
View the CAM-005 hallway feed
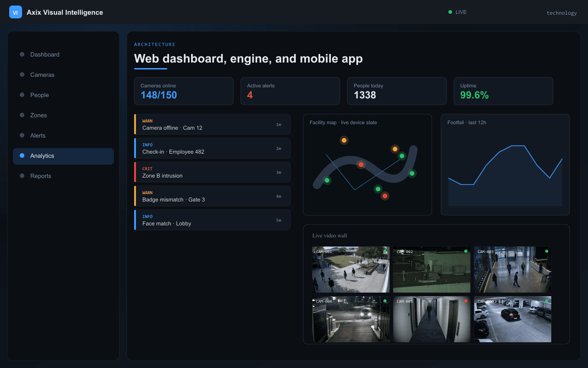click(x=432, y=319)
